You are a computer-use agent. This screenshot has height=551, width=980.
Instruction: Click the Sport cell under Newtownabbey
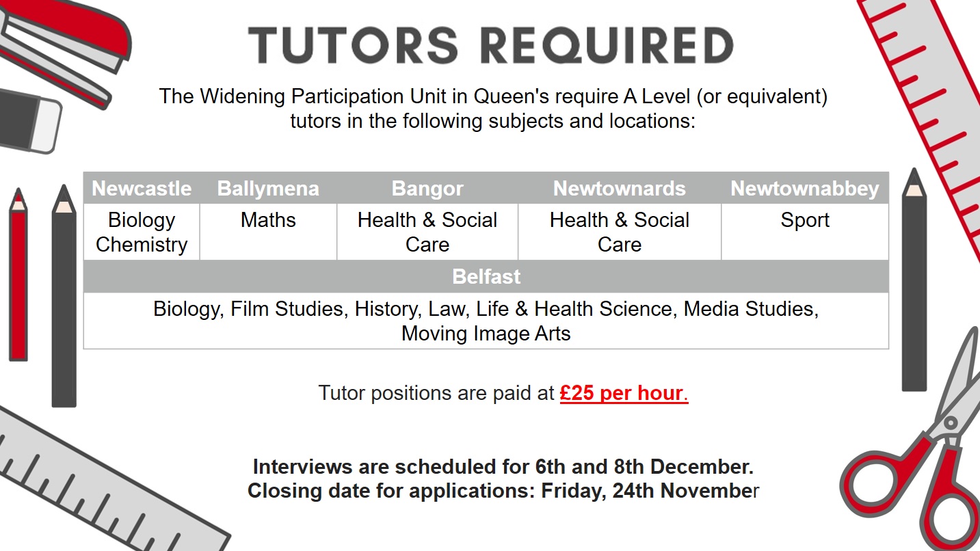point(805,232)
